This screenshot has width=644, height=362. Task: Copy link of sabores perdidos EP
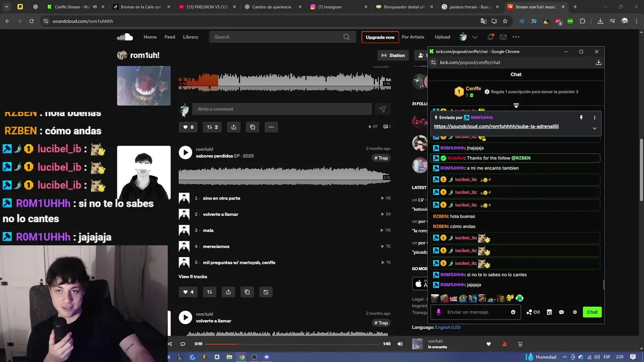click(x=247, y=292)
